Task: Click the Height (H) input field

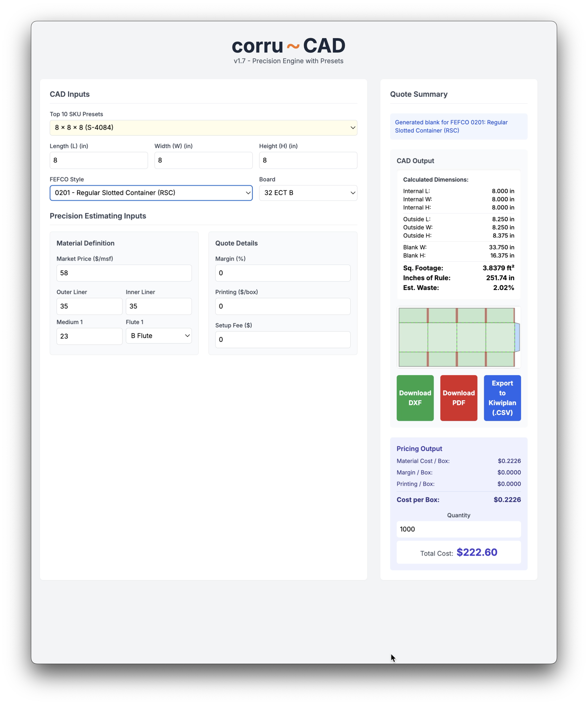Action: 308,160
